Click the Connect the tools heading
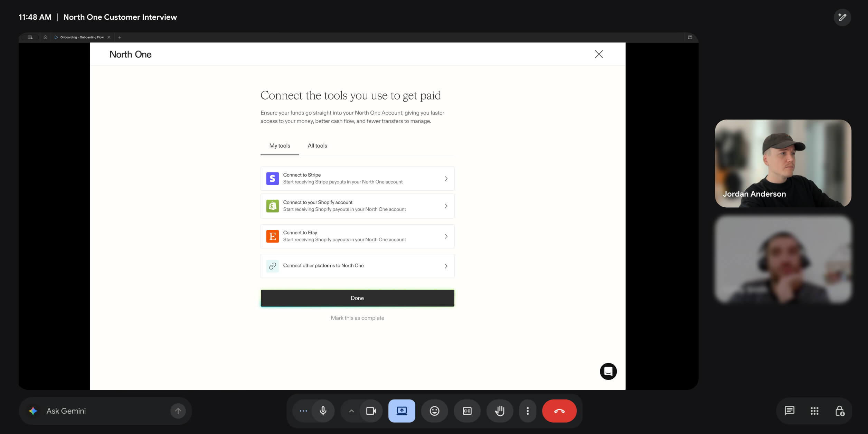 pyautogui.click(x=351, y=95)
